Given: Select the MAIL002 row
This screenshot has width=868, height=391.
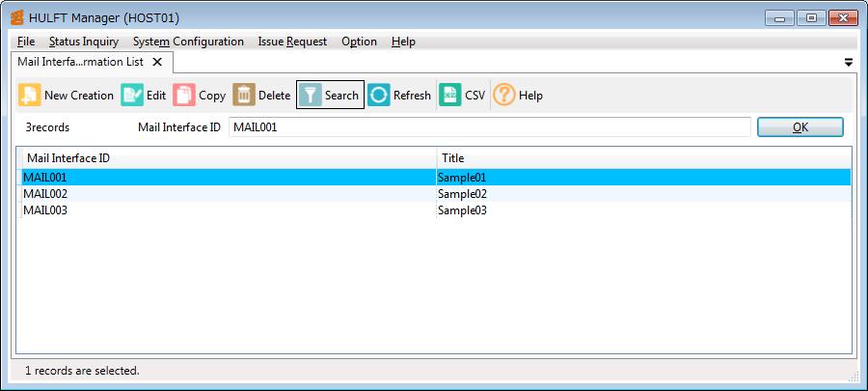Looking at the screenshot, I should click(45, 194).
